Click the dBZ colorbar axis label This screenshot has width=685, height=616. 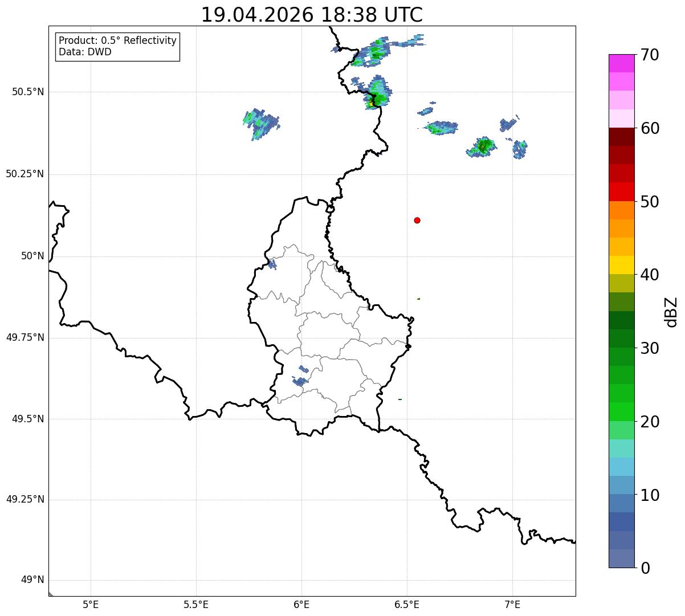point(671,312)
